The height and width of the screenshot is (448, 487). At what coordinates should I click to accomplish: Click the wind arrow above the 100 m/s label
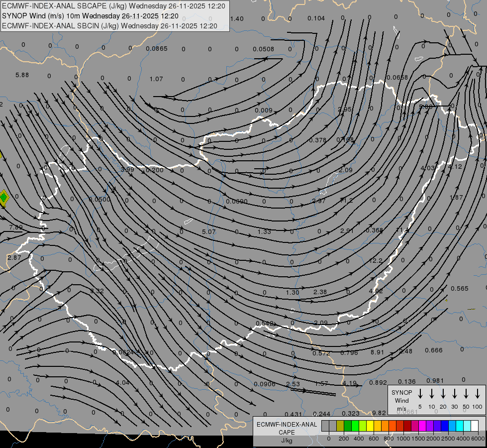pos(478,394)
